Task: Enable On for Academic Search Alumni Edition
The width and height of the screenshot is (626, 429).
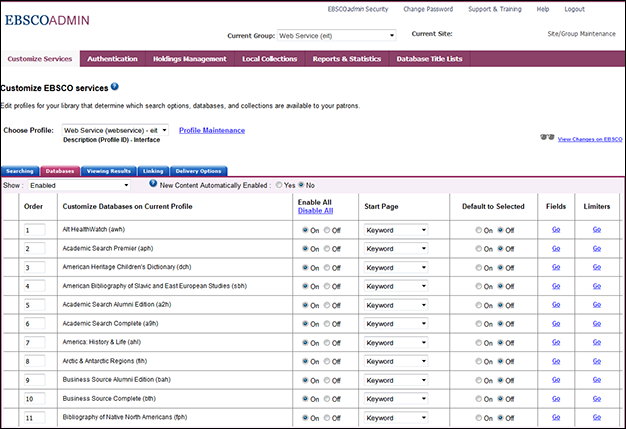Action: click(x=305, y=305)
